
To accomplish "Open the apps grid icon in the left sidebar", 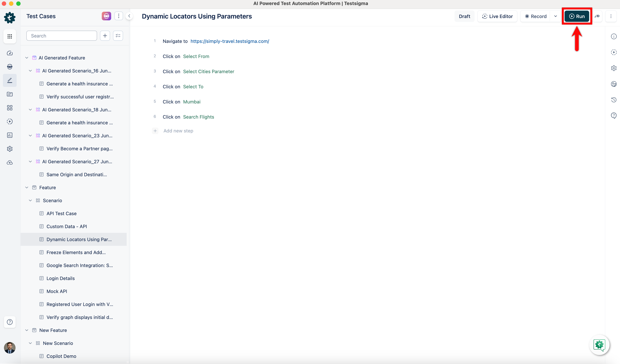I will 10,36.
